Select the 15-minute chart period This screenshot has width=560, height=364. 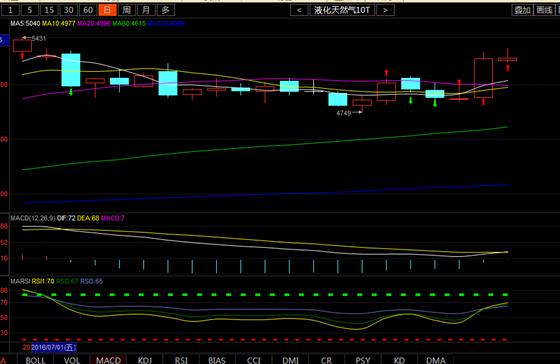pos(49,10)
